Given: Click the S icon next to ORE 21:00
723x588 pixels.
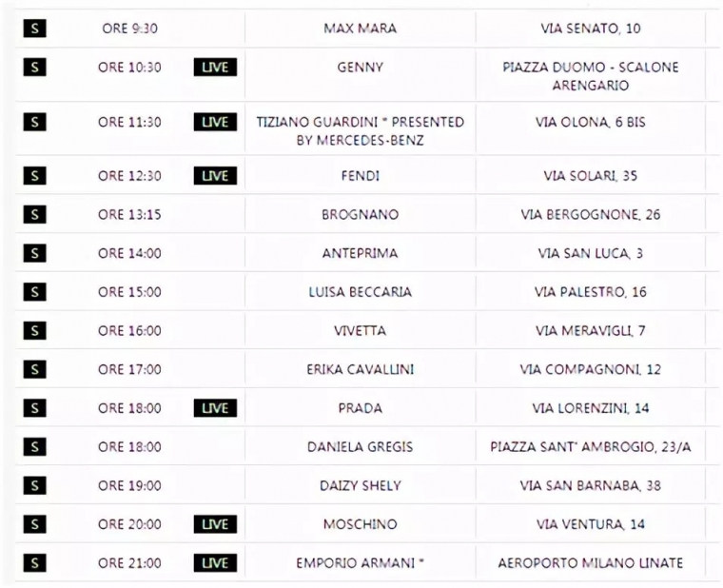Looking at the screenshot, I should 35,563.
